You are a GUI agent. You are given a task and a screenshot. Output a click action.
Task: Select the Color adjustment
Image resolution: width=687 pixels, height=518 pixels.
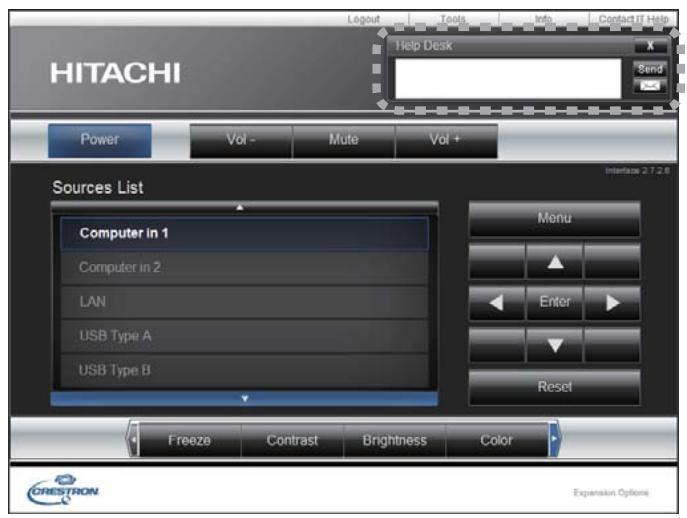496,440
